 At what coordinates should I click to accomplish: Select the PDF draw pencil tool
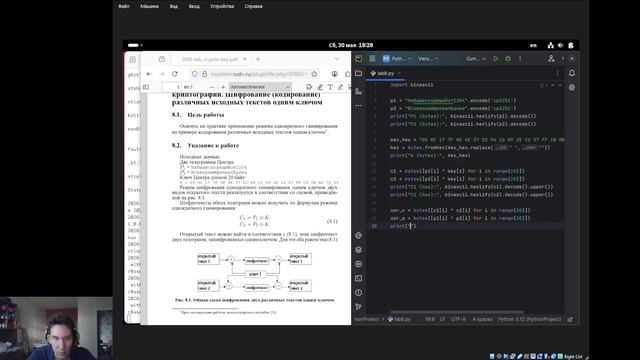tap(340, 87)
